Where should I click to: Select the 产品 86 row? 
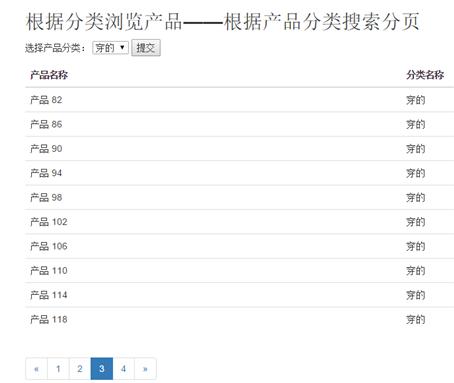(x=239, y=124)
